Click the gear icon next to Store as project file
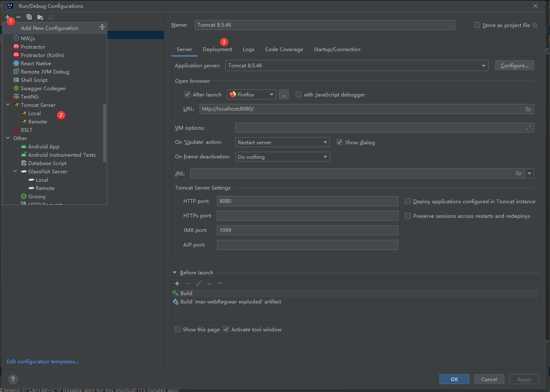Screen dimensions: 550x392 (535, 25)
